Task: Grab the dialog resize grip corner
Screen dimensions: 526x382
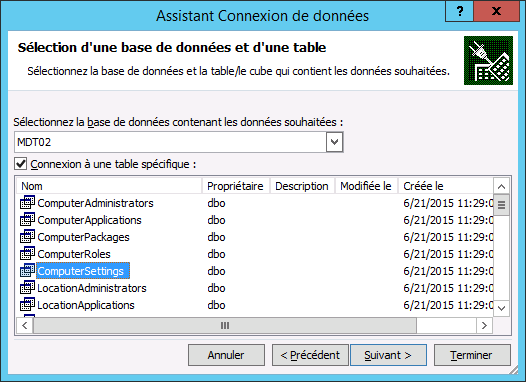Action: pos(514,370)
